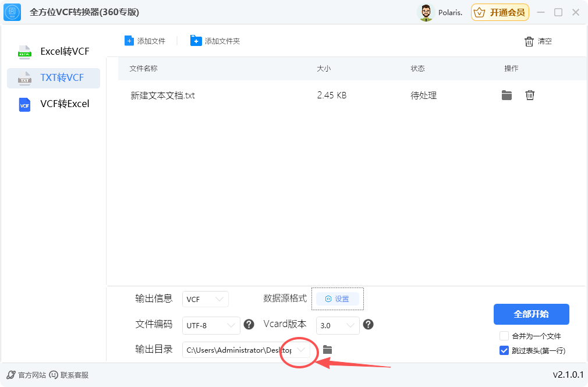This screenshot has height=387, width=588.
Task: Click the 添加文件夹 plus icon
Action: point(196,40)
